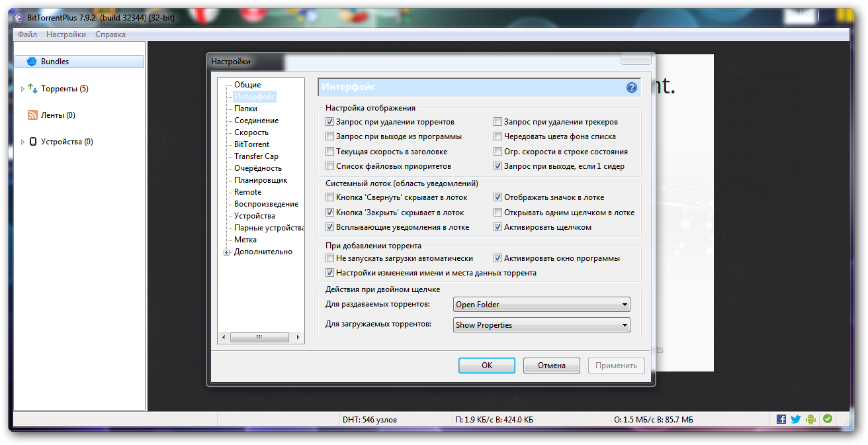Click the Bundles icon in the sidebar
Screen dimensions: 868x445
pos(32,62)
